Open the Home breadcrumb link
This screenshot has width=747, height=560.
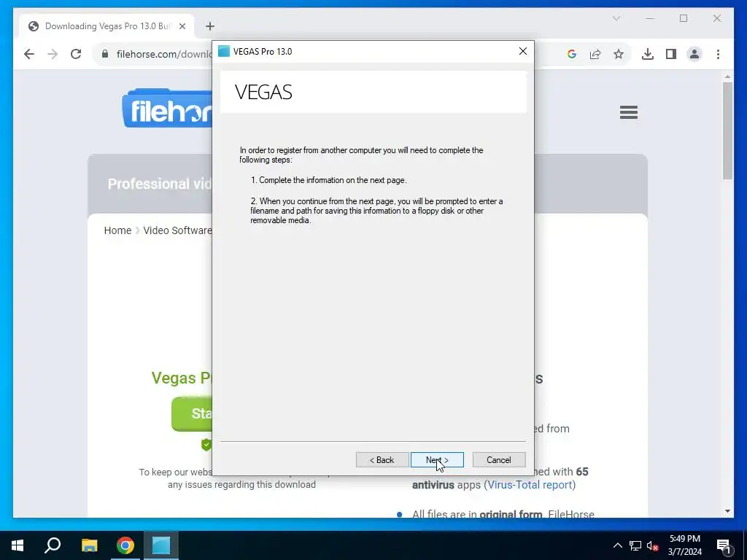(x=117, y=230)
